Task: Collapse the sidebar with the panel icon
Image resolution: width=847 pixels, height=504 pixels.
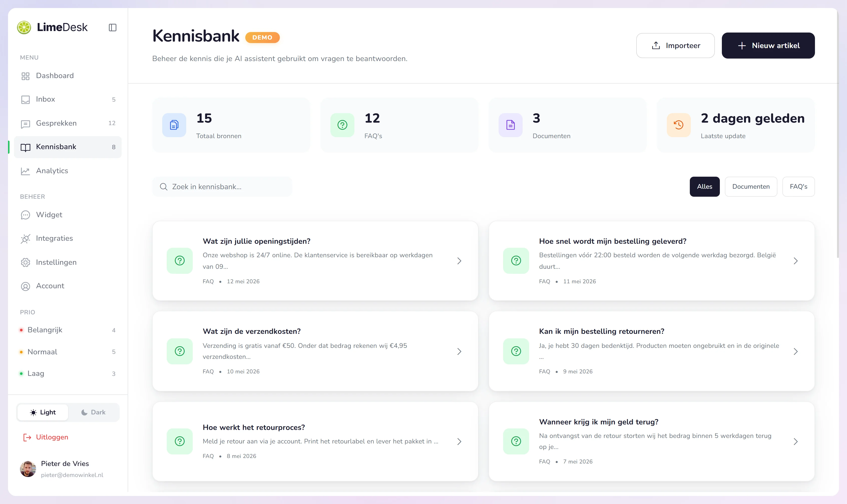Action: pos(112,28)
